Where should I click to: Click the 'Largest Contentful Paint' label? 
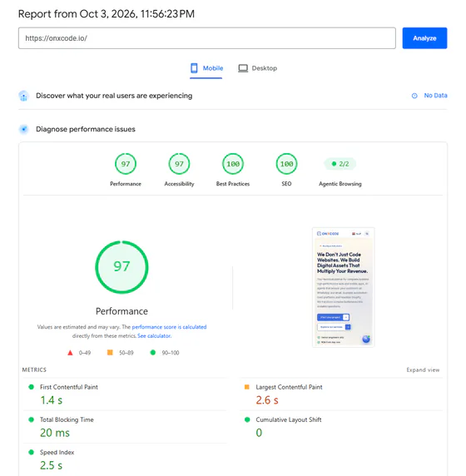pos(289,387)
